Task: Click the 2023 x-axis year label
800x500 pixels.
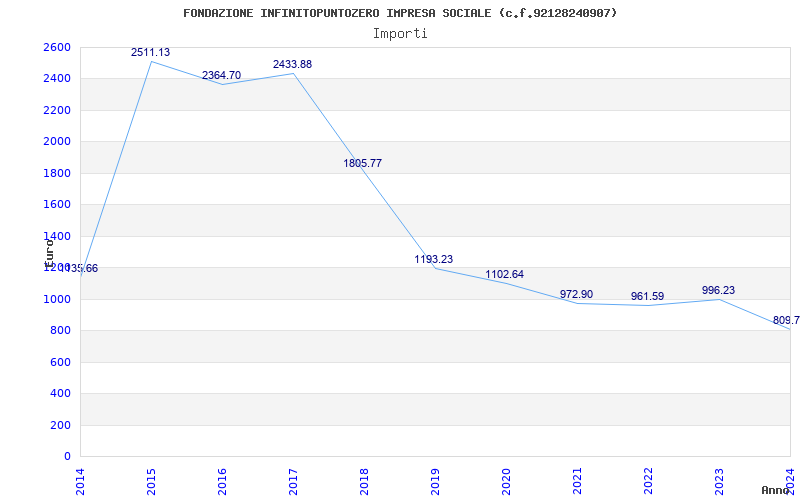Action: (719, 482)
